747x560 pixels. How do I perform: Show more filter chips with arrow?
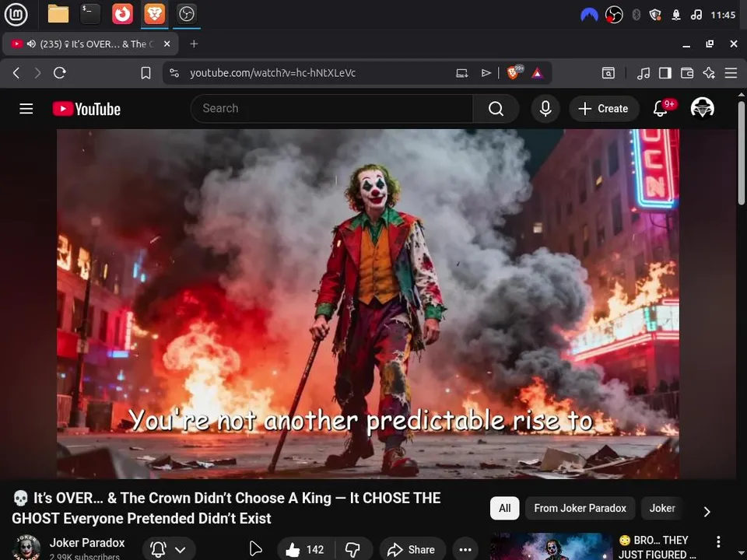707,511
